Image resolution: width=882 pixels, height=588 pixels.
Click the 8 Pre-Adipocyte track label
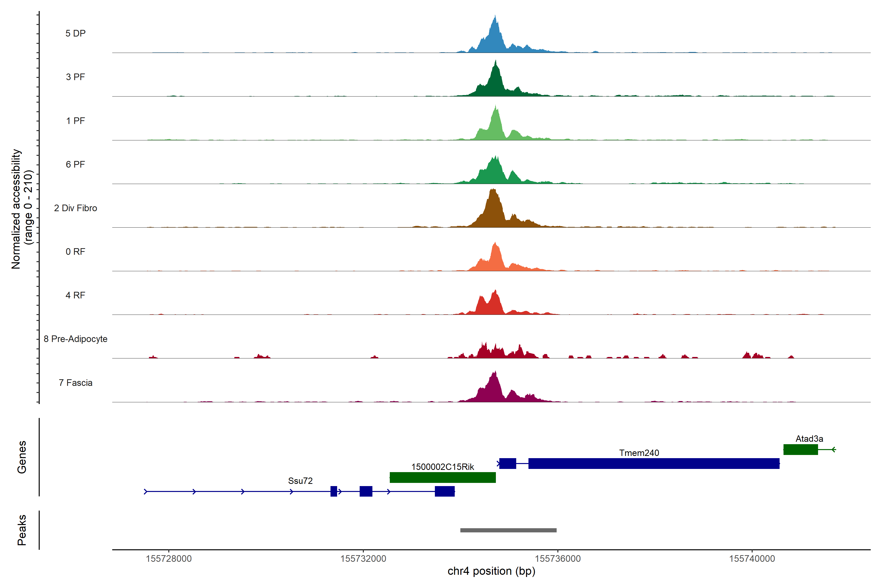[x=75, y=339]
